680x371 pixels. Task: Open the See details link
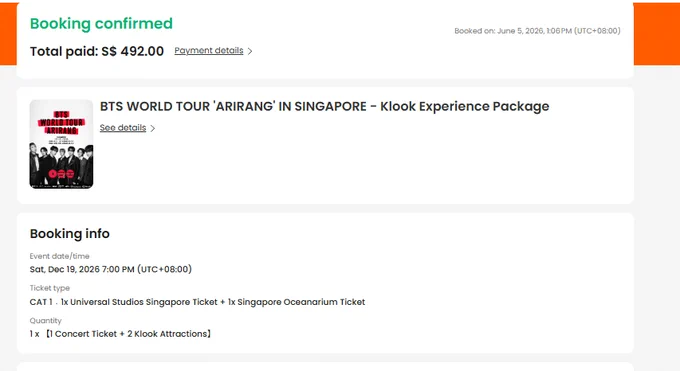123,128
